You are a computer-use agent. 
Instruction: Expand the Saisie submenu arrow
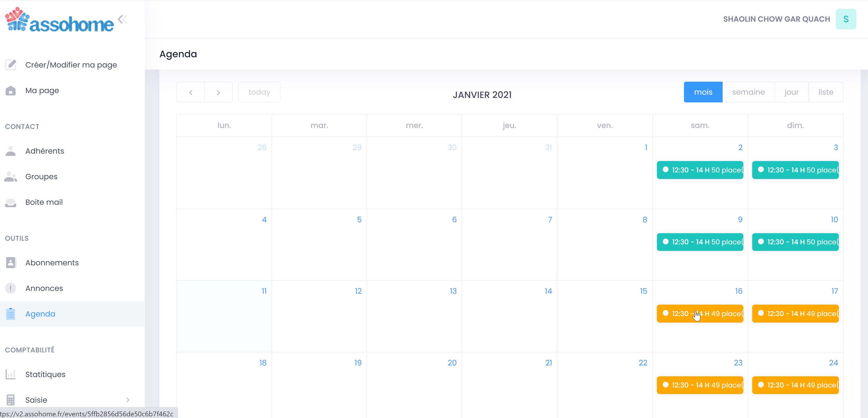(x=128, y=400)
